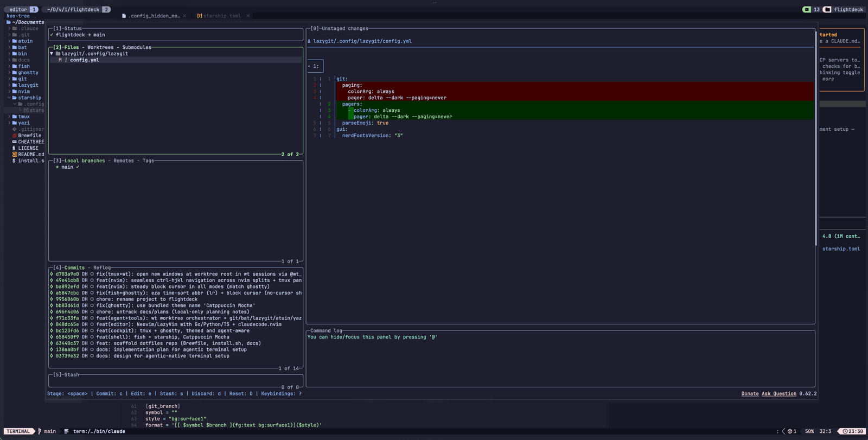This screenshot has width=868, height=440.
Task: Click the ~/Documents root folder icon
Action: [x=9, y=22]
